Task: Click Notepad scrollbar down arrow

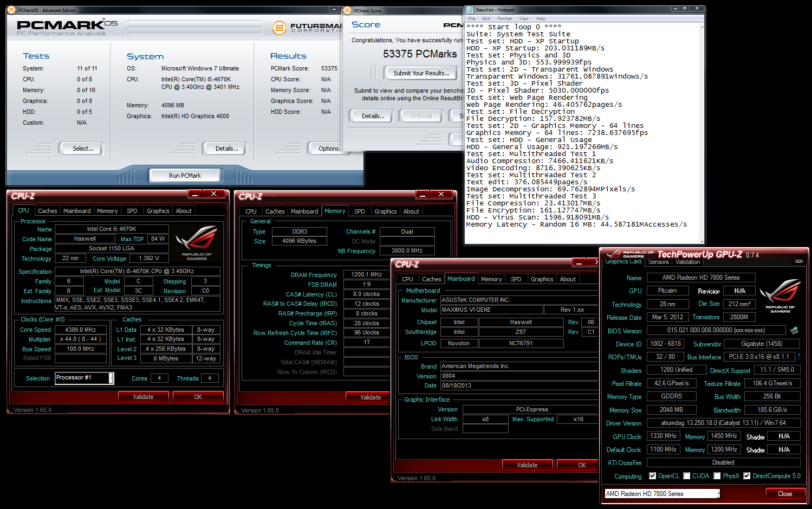Action: pyautogui.click(x=703, y=242)
